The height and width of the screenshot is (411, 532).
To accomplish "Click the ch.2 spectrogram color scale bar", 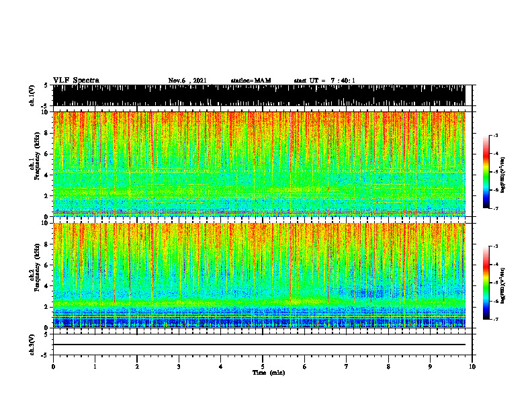I will (486, 283).
